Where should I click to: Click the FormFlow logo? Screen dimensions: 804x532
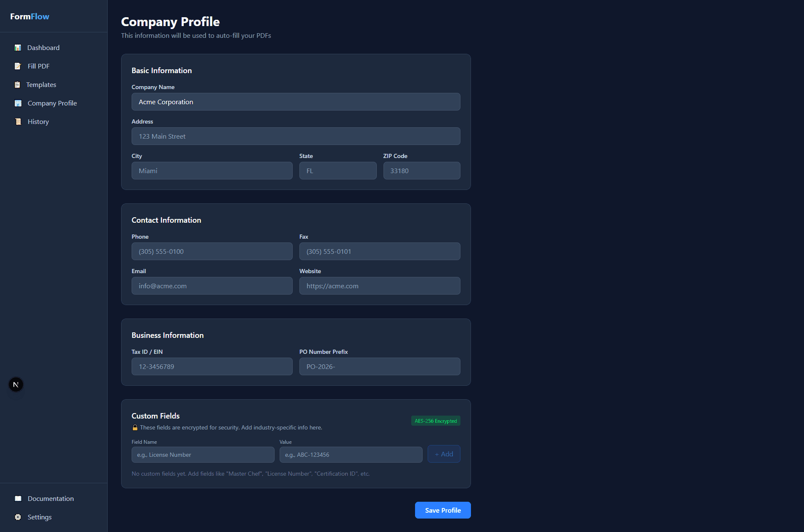tap(29, 16)
